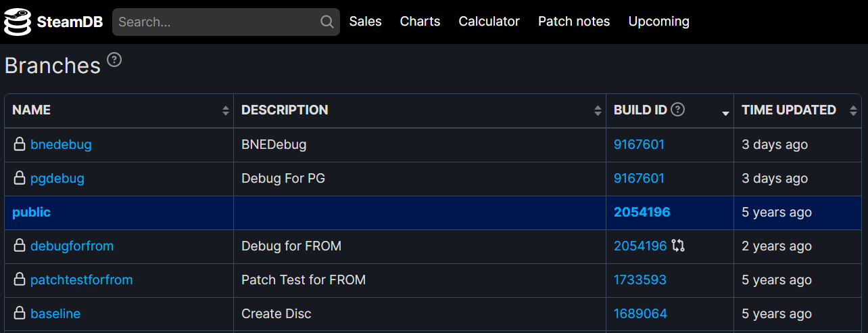Sort by the Time Updated column
Screen dimensions: 868x333
tap(798, 110)
